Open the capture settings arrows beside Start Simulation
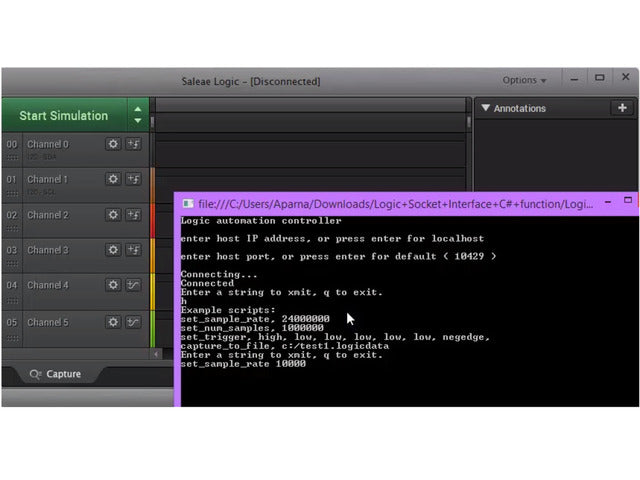The width and height of the screenshot is (640, 480). tap(137, 115)
